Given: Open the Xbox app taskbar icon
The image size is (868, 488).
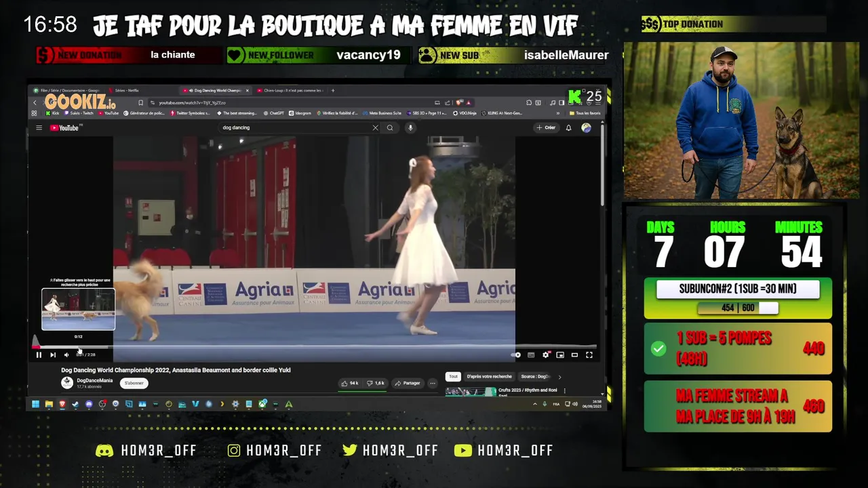Looking at the screenshot, I should (x=262, y=404).
